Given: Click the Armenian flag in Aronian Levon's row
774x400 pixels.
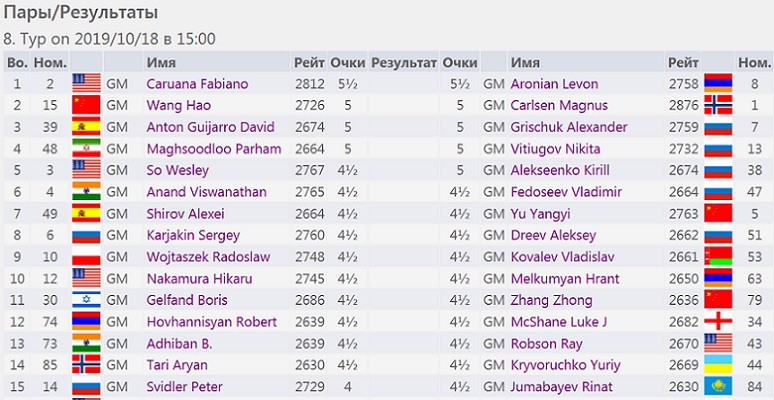Looking at the screenshot, I should pos(718,83).
